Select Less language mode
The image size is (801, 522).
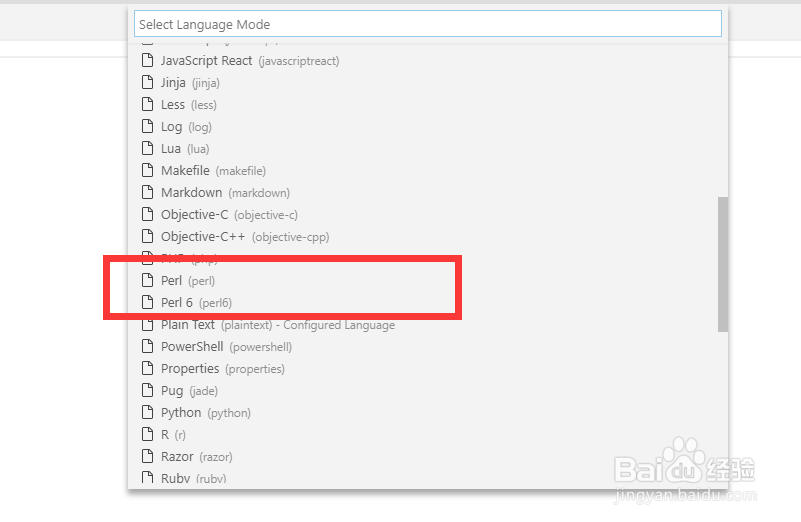(x=428, y=104)
